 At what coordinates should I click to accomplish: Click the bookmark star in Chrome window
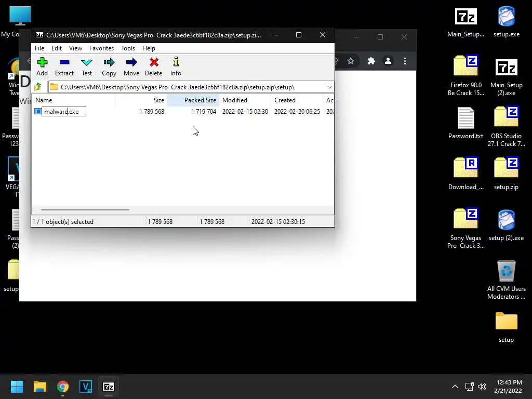pos(351,61)
